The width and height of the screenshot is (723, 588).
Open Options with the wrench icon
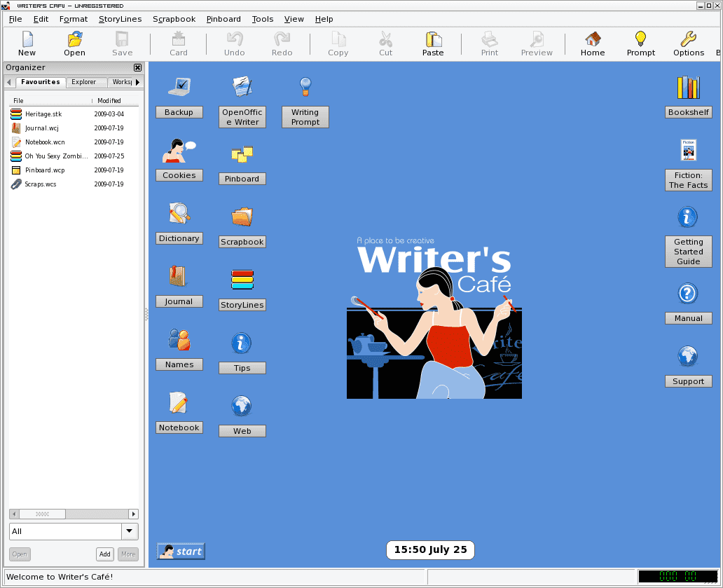[689, 44]
